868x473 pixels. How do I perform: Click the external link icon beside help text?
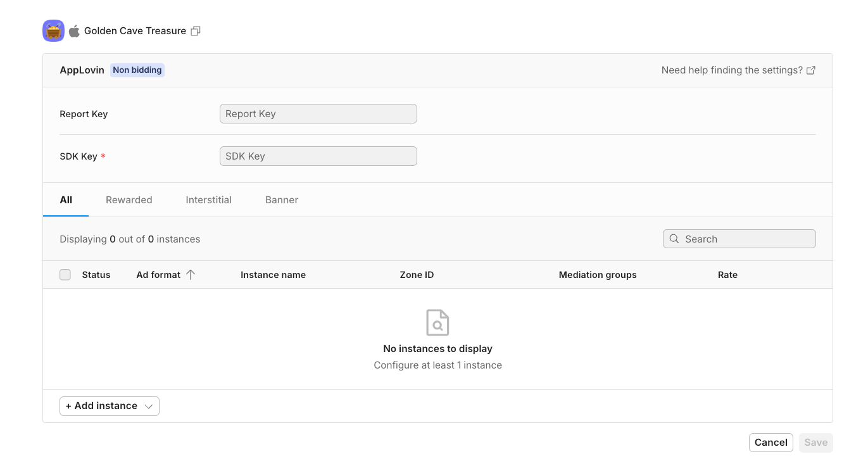click(811, 70)
